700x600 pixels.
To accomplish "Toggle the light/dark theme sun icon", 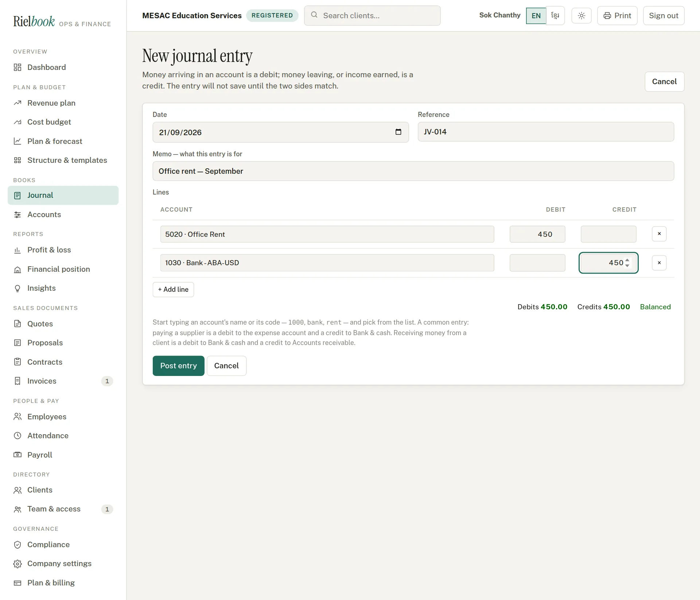I will (x=582, y=16).
